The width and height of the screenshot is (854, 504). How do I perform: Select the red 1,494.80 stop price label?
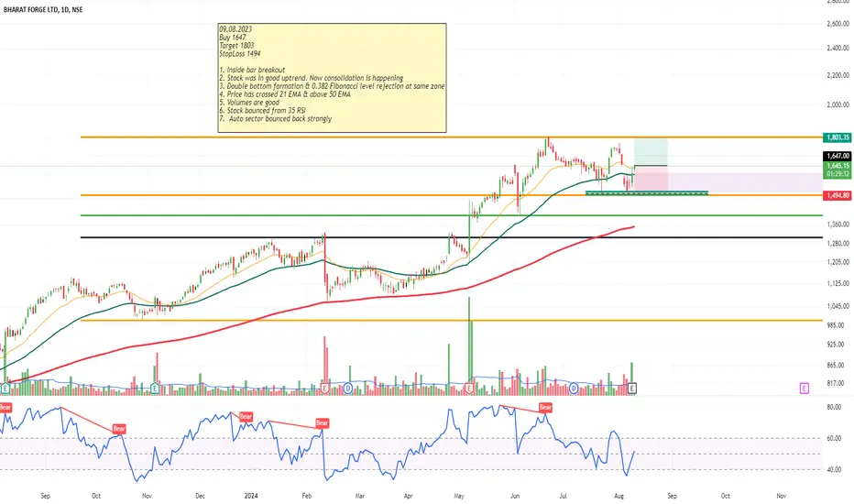(x=838, y=195)
